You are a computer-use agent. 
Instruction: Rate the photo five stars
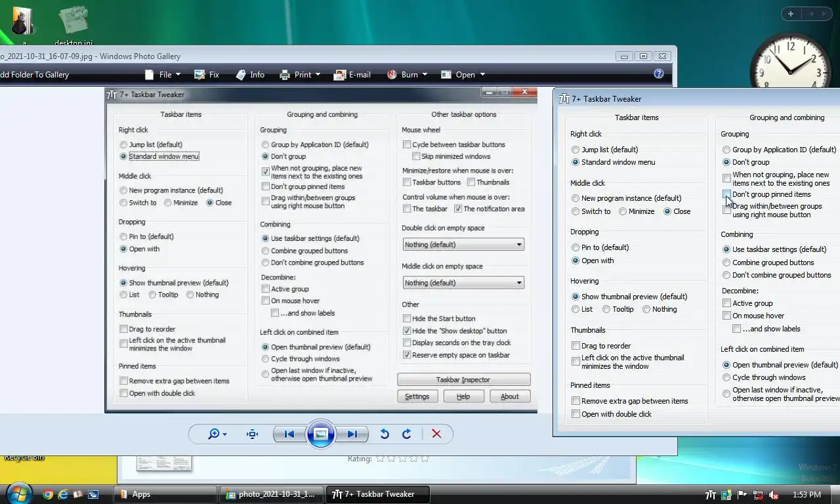tap(425, 459)
